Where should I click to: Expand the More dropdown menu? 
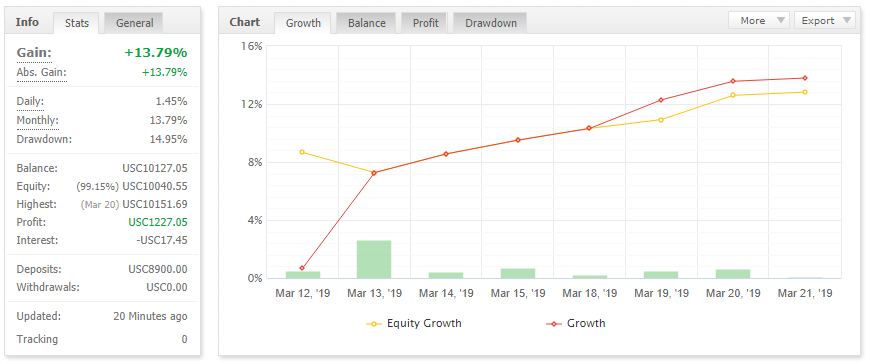(x=759, y=21)
